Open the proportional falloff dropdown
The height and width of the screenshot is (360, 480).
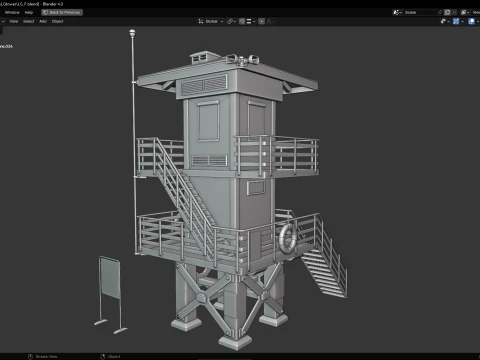pos(270,21)
